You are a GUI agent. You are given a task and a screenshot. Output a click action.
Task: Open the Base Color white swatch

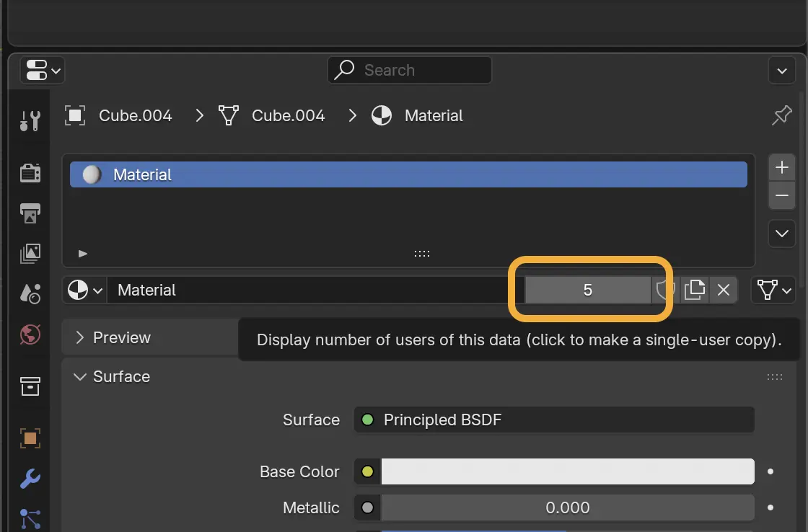click(568, 471)
